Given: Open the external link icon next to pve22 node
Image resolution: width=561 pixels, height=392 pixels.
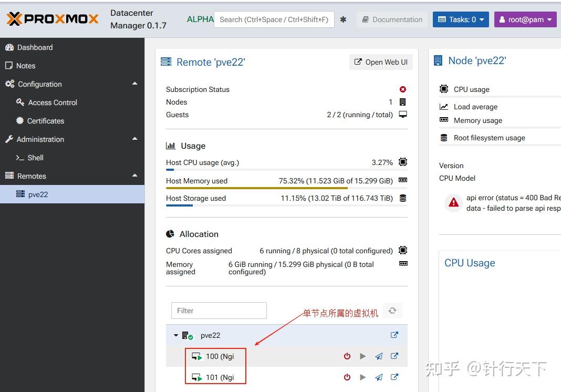Looking at the screenshot, I should pyautogui.click(x=394, y=335).
